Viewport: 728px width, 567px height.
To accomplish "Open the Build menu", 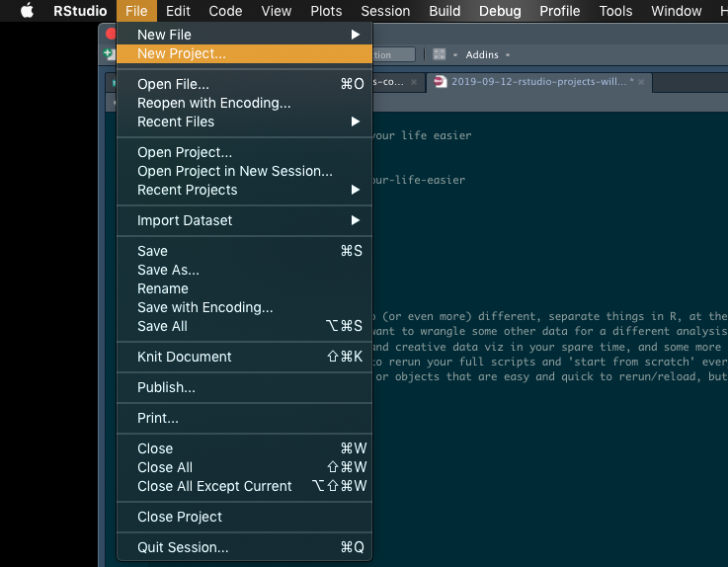I will pyautogui.click(x=445, y=11).
